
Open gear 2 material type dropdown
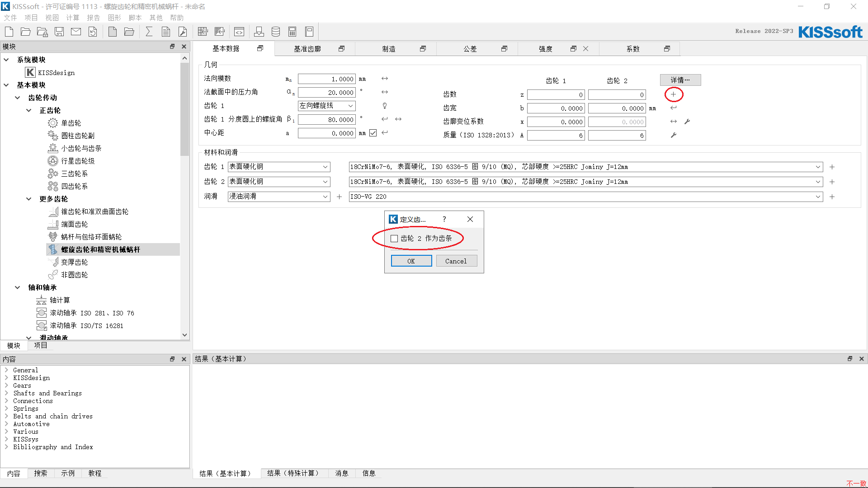point(279,182)
